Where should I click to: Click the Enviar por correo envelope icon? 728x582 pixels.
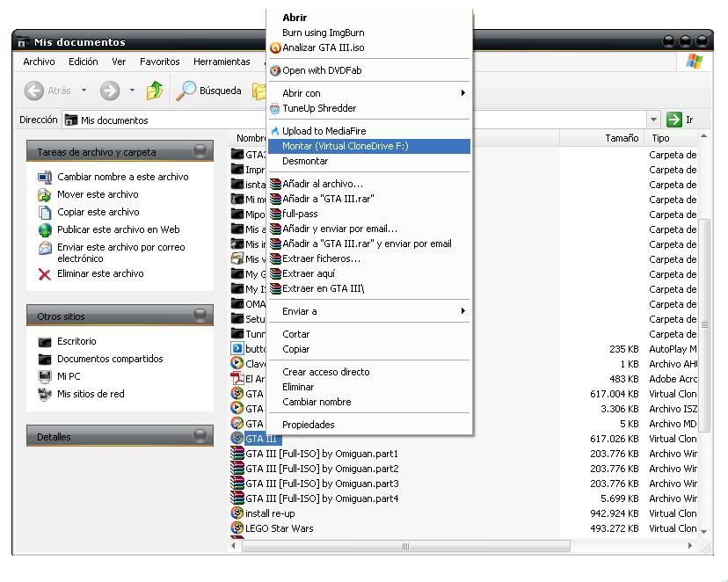pyautogui.click(x=45, y=248)
